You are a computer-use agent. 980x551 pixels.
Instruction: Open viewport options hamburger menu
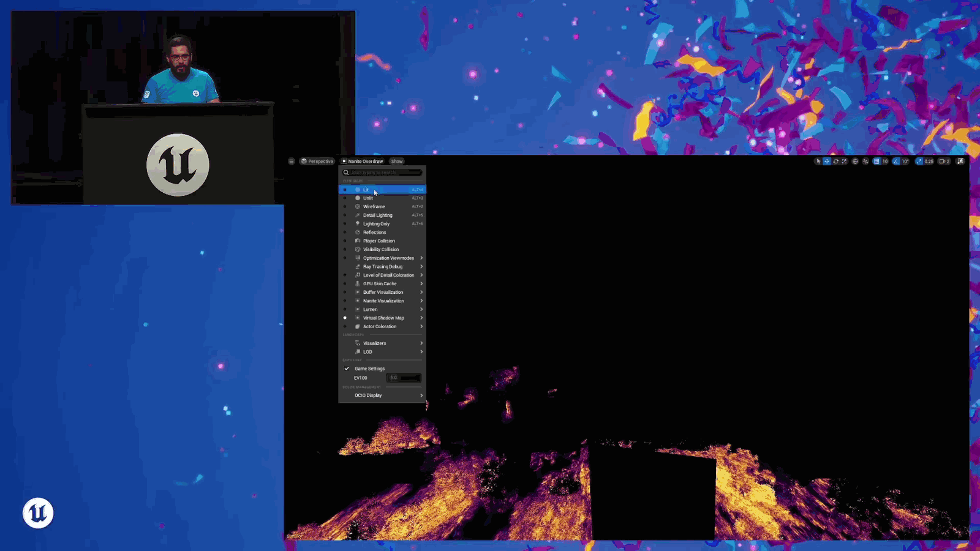tap(292, 161)
